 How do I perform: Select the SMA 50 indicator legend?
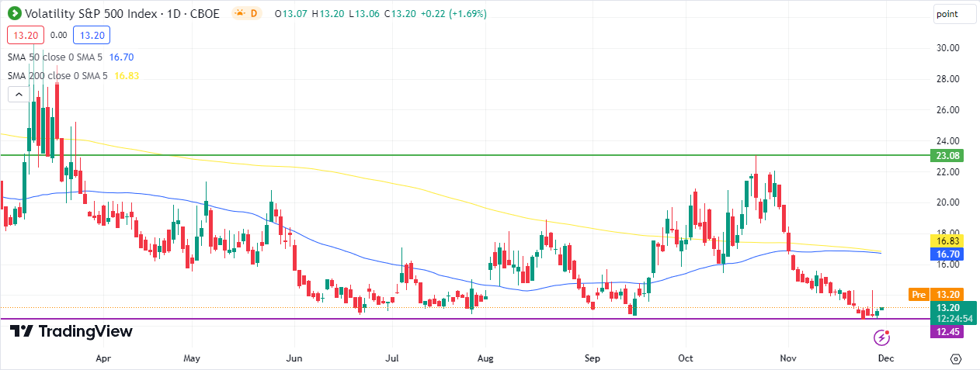click(x=54, y=57)
